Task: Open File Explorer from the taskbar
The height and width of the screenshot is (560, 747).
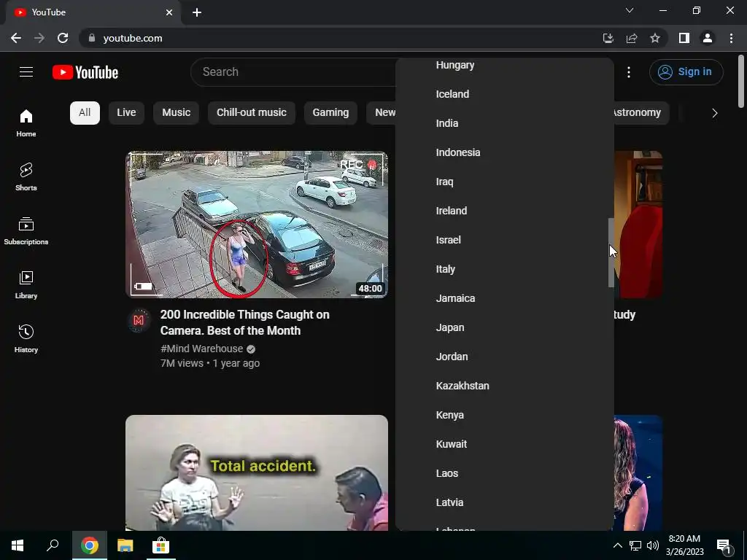Action: tap(125, 545)
